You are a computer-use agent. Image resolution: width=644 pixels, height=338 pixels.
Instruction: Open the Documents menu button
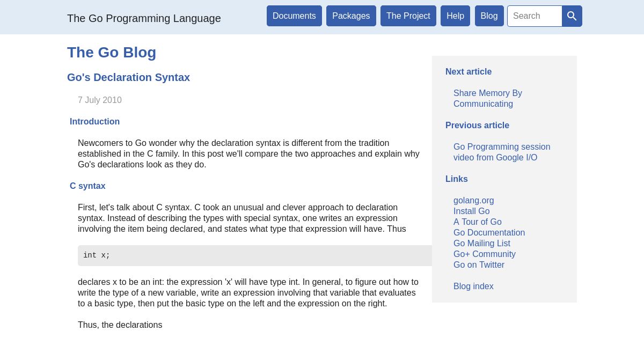point(294,16)
